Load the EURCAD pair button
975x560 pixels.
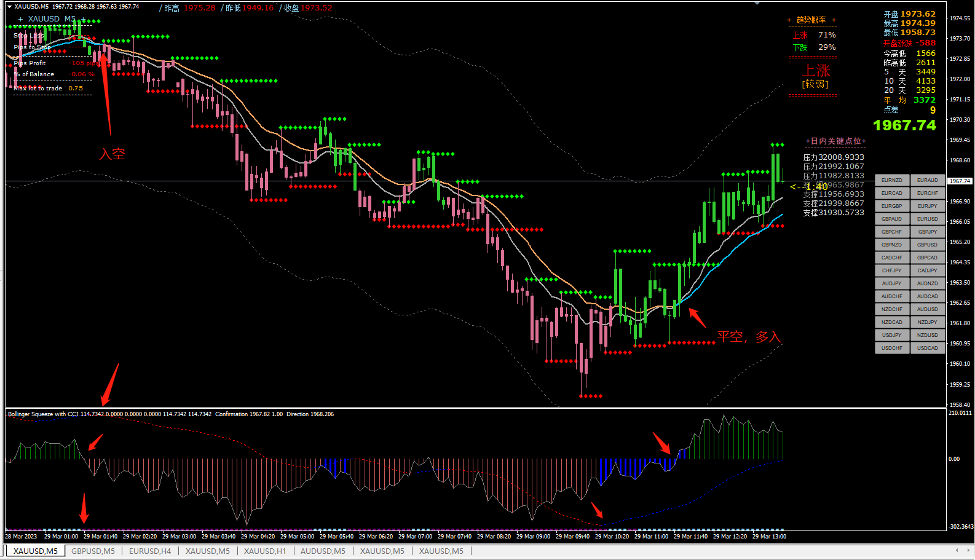(892, 193)
